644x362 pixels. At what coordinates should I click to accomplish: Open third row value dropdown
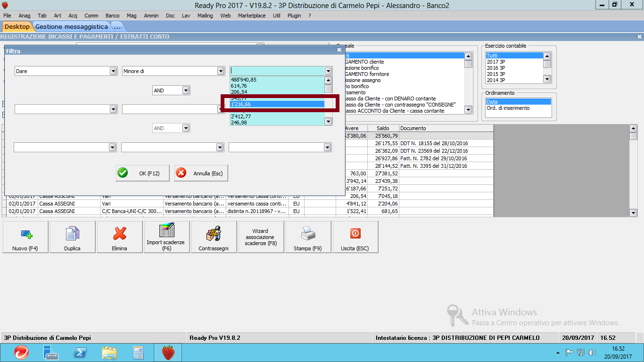tap(327, 148)
